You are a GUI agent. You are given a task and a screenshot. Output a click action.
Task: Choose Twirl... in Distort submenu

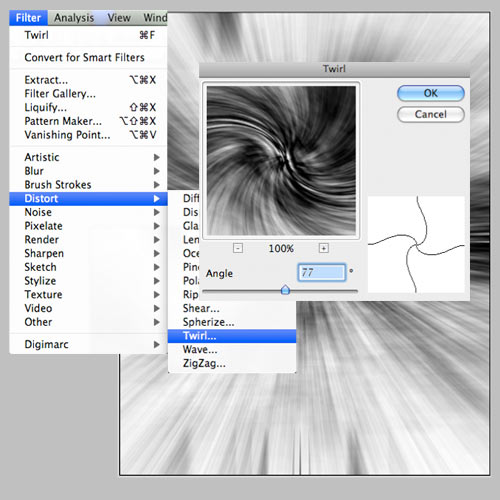[x=232, y=336]
